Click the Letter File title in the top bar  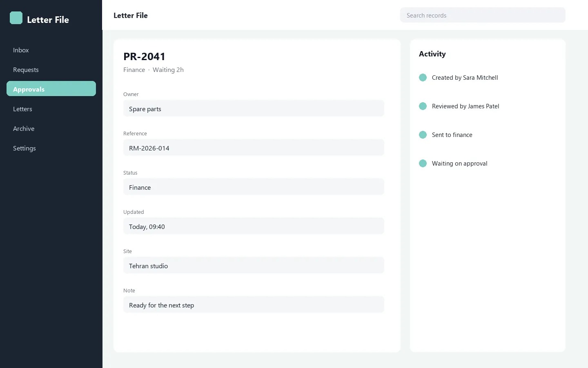131,16
